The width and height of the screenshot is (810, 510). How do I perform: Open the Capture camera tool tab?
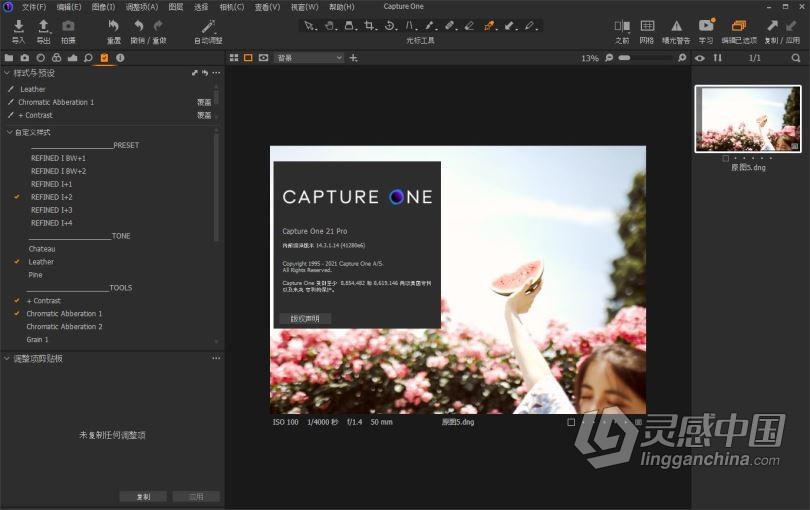coord(25,58)
